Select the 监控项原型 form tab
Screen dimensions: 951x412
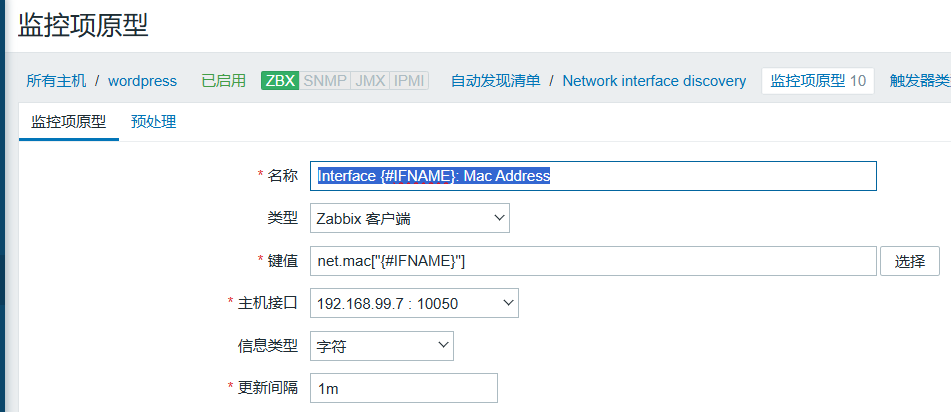click(x=69, y=122)
